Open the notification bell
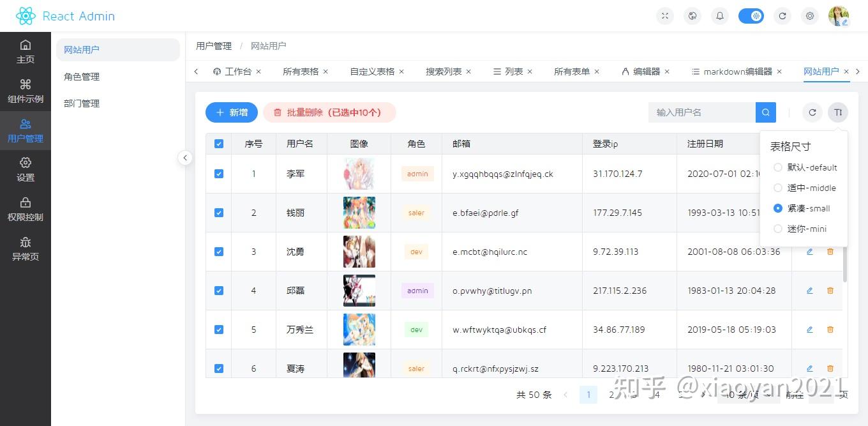The width and height of the screenshot is (868, 426). 719,15
